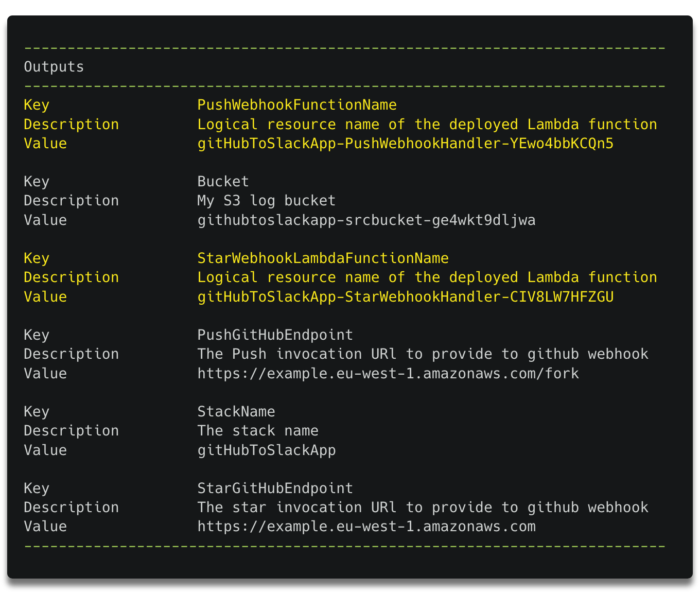Select the PushWebhookFunctionName key name
The height and width of the screenshot is (594, 700).
click(297, 105)
